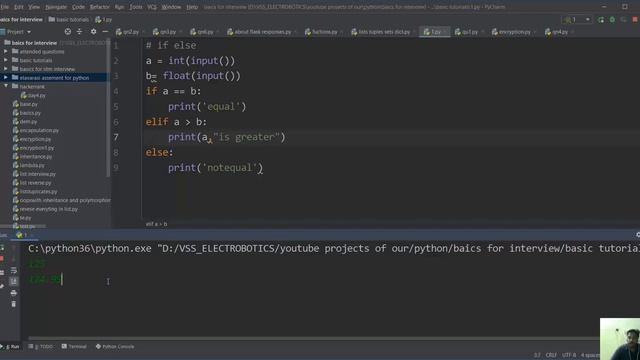Toggle soft-wrap icon in Run panel
The image size is (640, 360).
[13, 270]
